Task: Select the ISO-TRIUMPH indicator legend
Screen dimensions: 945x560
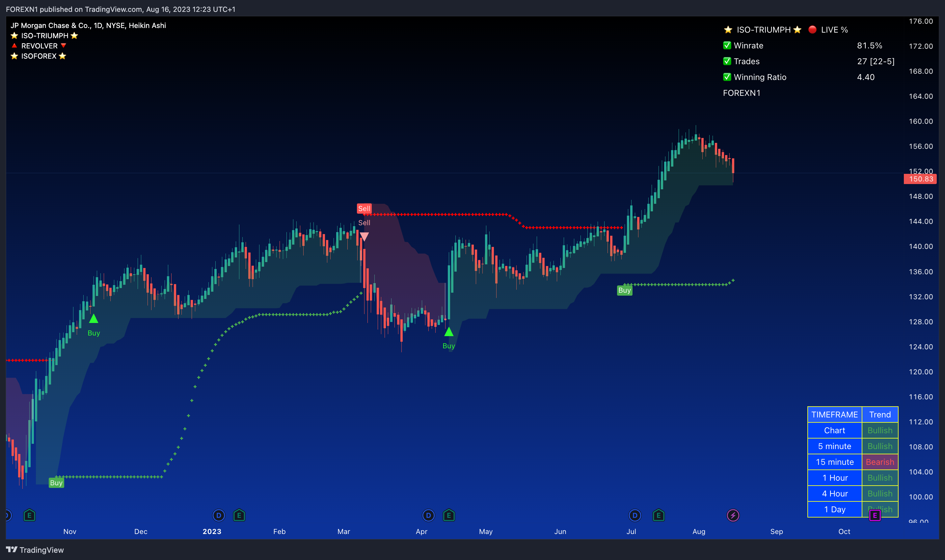Action: point(44,36)
